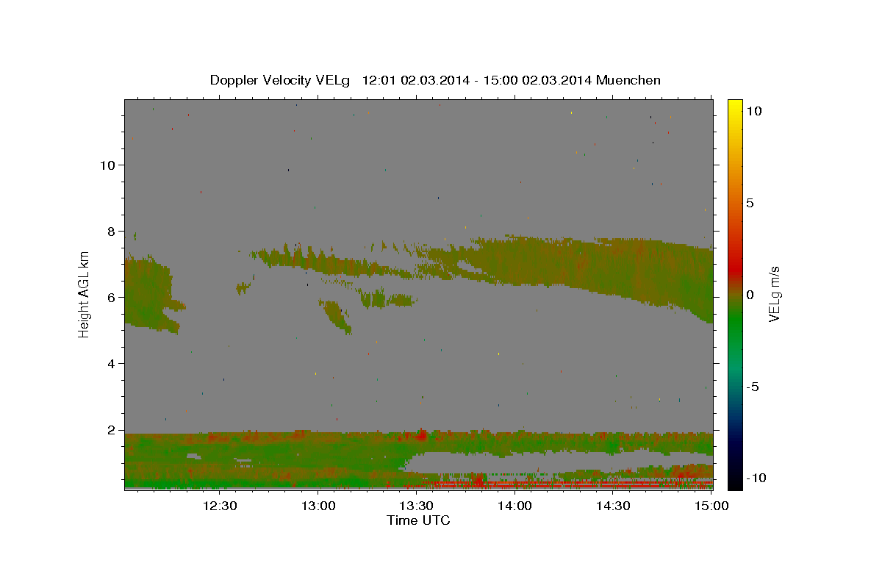Screen dimensions: 882x588
Task: Click the height tick label 2
Action: (x=112, y=430)
